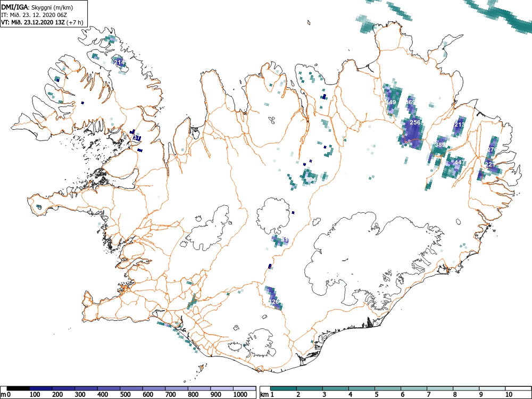Click the black 0 m legend swatch
Image resolution: width=532 pixels, height=399 pixels.
(x=18, y=388)
